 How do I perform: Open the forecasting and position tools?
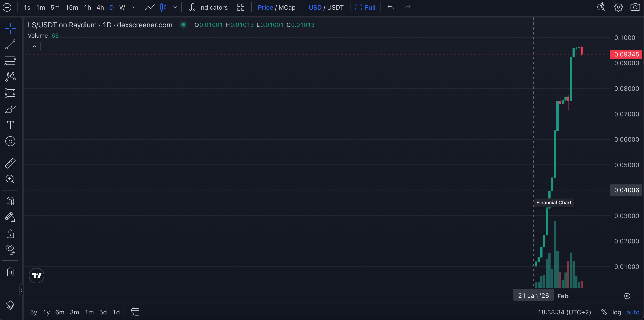[10, 93]
